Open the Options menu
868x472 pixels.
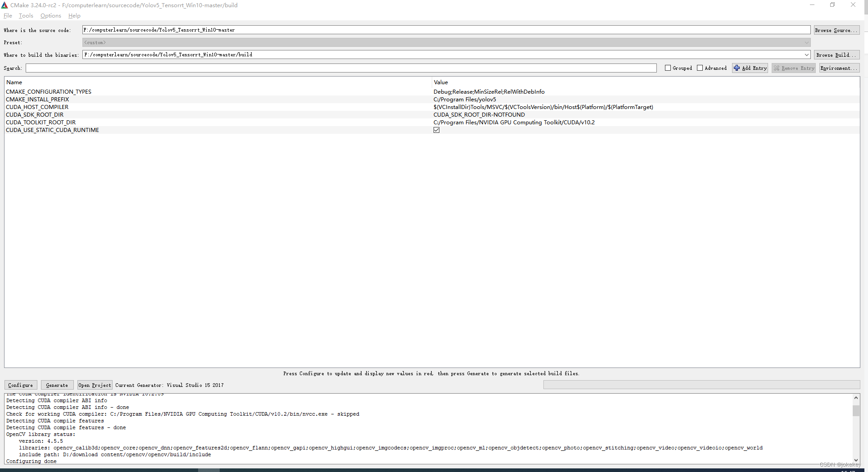click(x=50, y=16)
